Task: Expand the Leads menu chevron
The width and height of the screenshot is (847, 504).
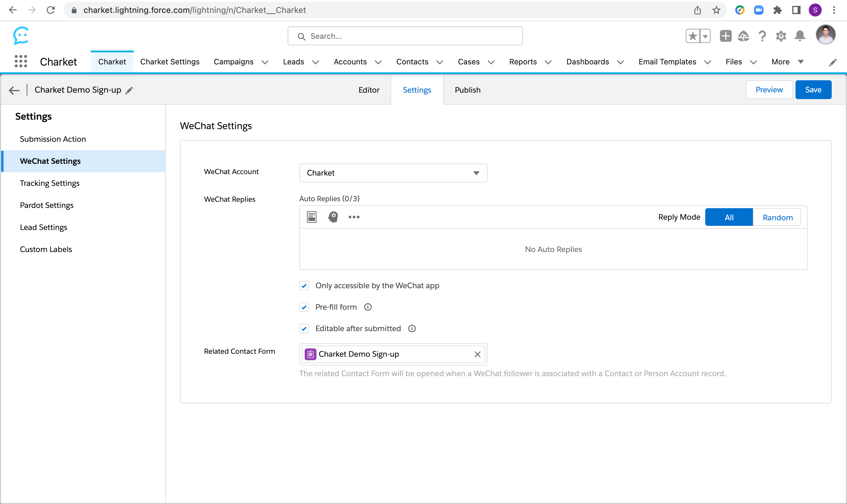Action: pos(316,62)
